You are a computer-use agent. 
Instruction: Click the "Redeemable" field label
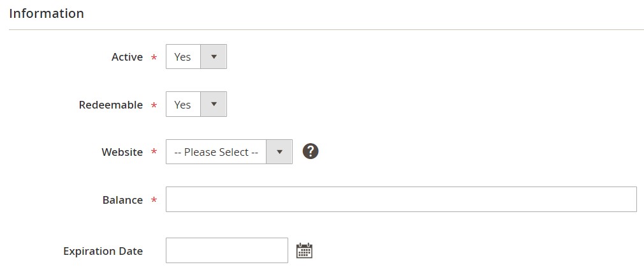pos(111,105)
